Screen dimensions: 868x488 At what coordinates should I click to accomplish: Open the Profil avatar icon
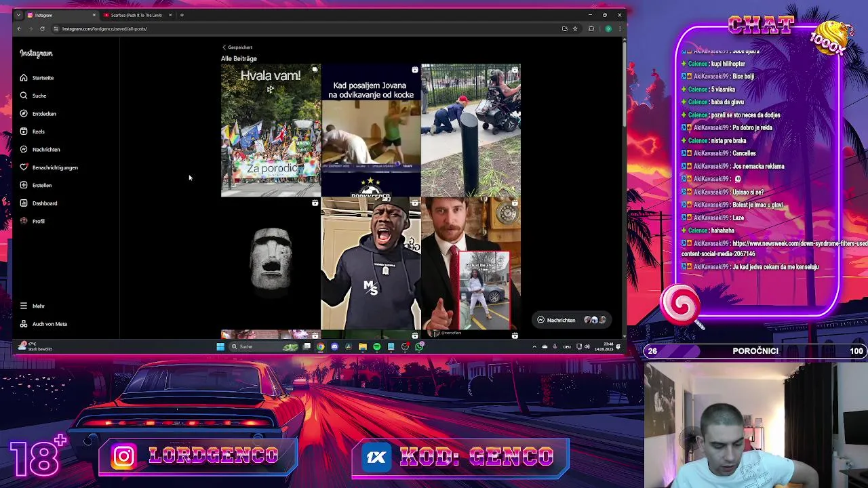click(x=24, y=221)
